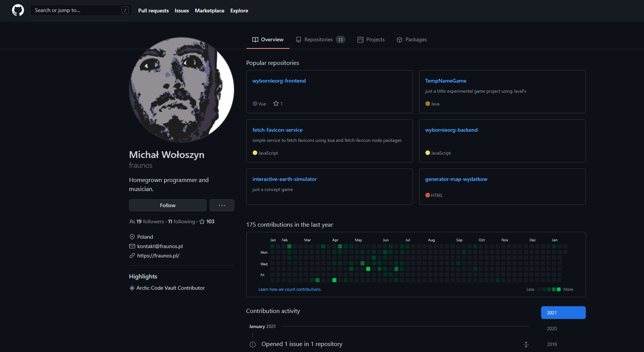This screenshot has height=352, width=644.
Task: Click the stars count icon near 103
Action: tap(202, 222)
